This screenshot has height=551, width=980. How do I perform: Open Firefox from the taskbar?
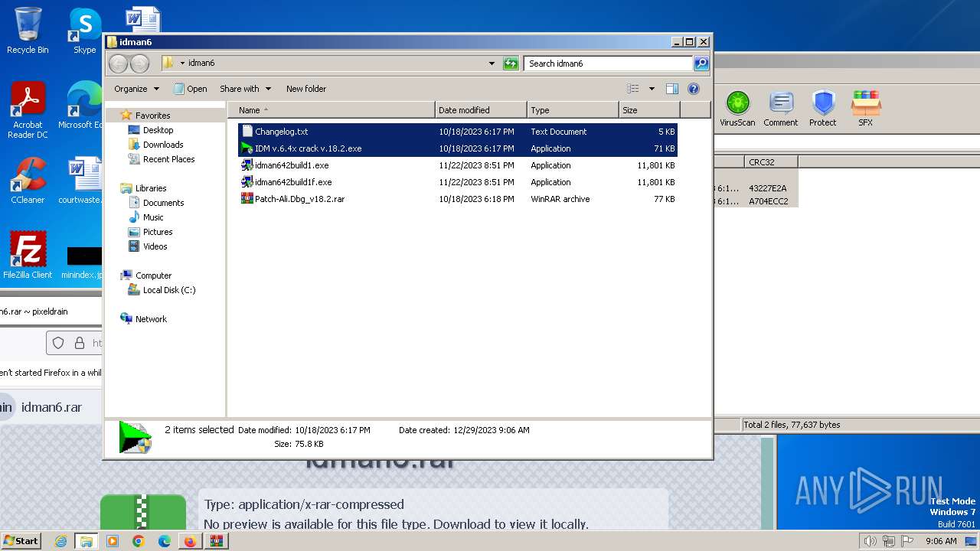(x=189, y=541)
